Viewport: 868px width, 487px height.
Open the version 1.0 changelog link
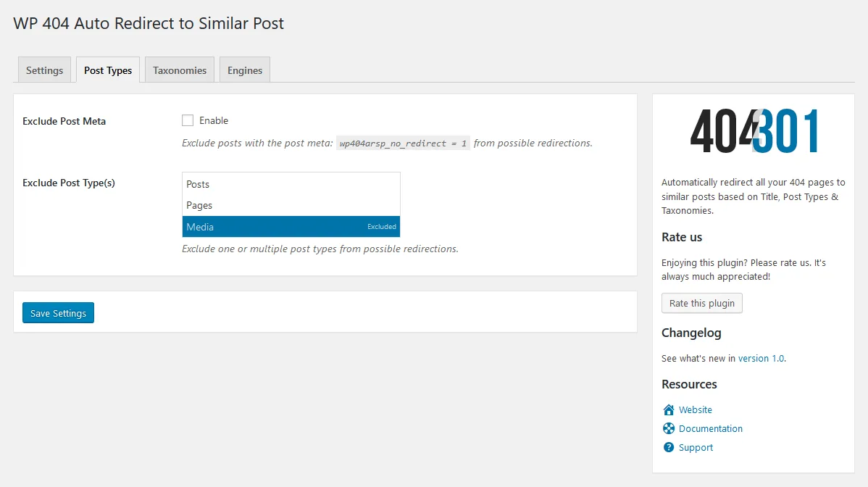point(761,358)
